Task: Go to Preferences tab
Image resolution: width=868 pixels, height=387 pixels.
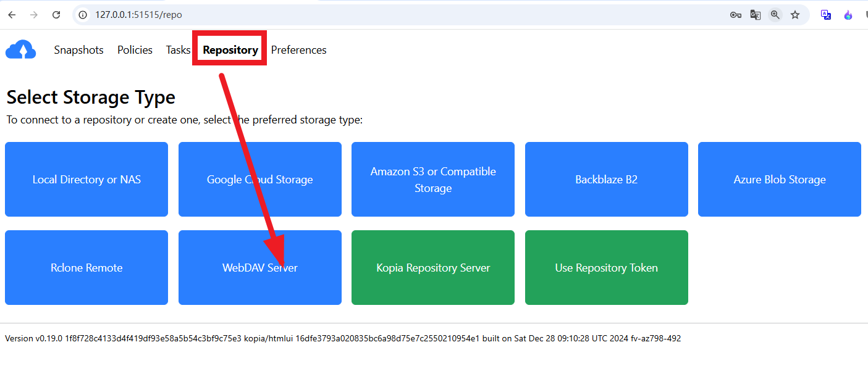Action: (299, 50)
